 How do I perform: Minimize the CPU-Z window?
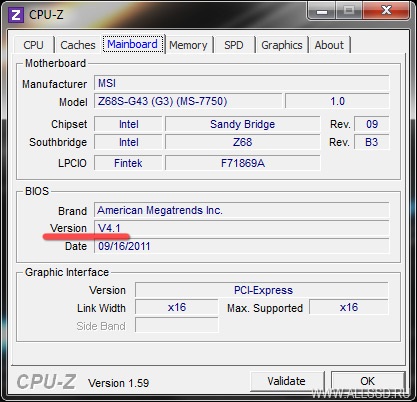[322, 11]
